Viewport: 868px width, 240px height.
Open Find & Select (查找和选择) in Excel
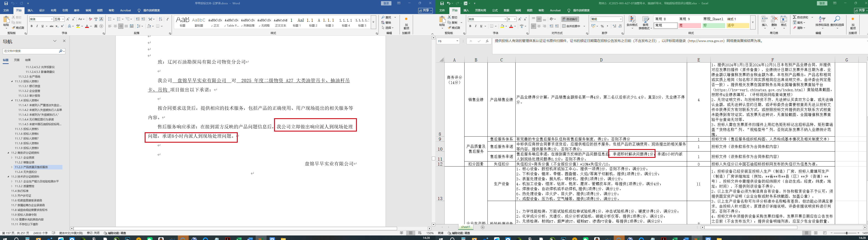(837, 22)
